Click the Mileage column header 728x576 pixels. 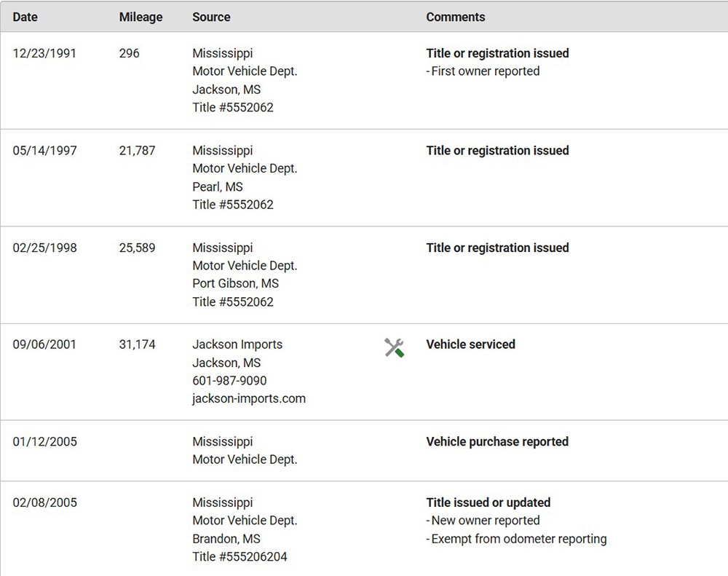pos(141,17)
